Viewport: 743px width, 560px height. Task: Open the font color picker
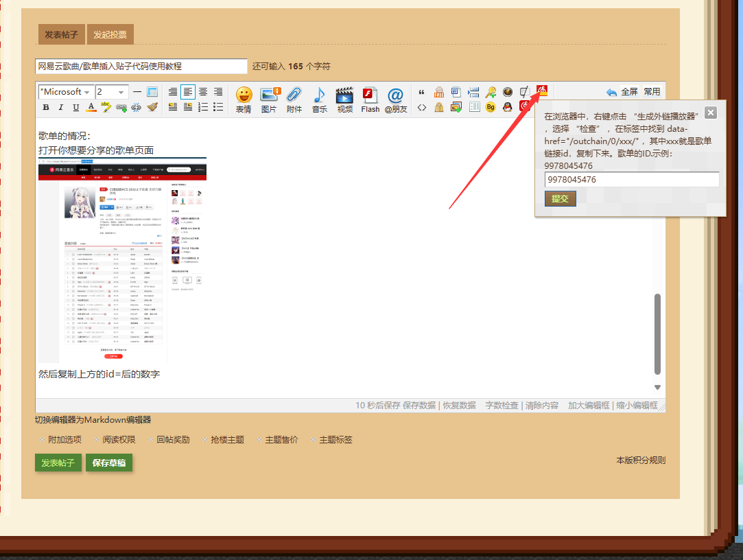click(x=91, y=107)
